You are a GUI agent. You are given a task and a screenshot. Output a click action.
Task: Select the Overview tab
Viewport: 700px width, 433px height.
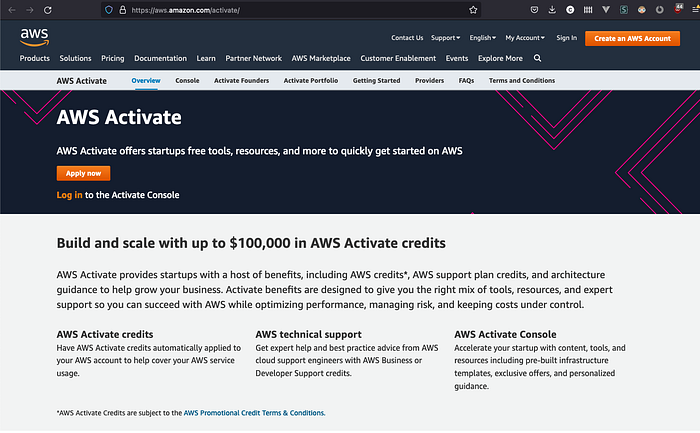click(146, 81)
